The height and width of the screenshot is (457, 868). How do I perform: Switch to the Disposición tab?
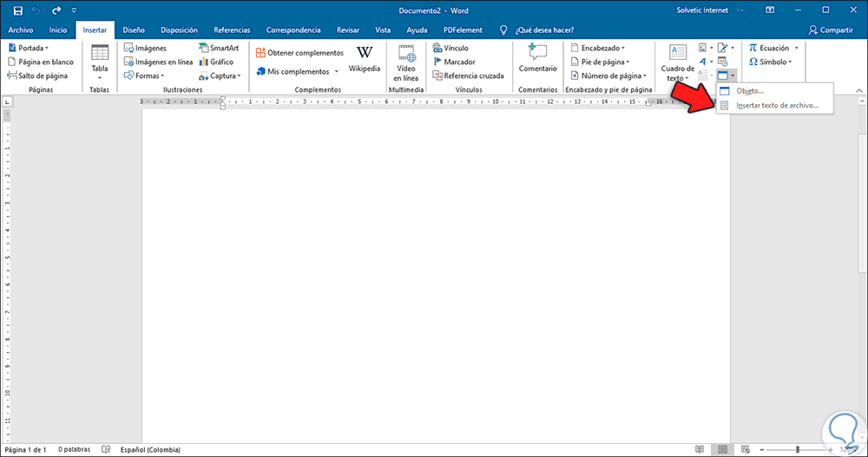179,29
